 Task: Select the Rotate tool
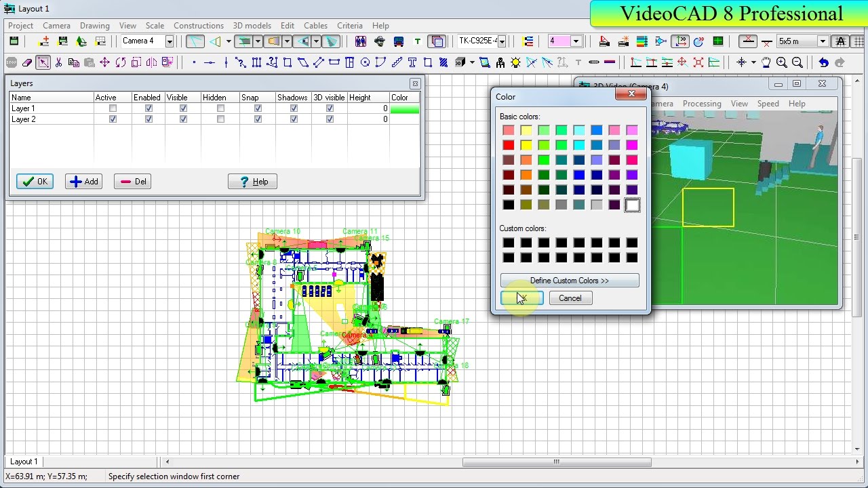pos(120,62)
